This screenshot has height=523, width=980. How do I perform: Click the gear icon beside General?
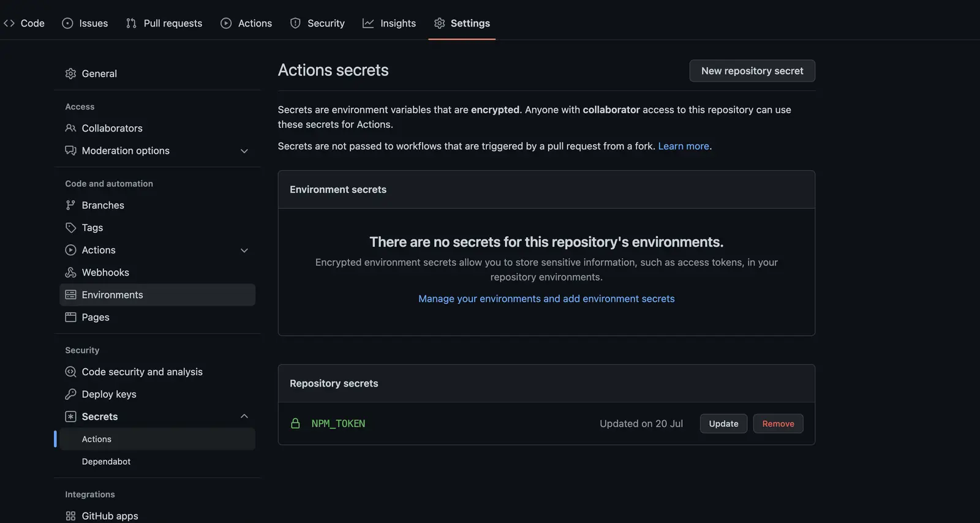pyautogui.click(x=70, y=73)
